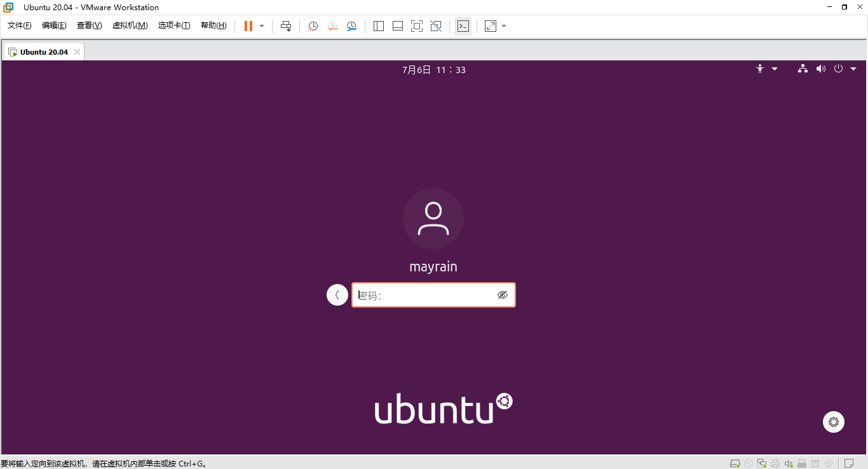Screen dimensions: 868x469
Task: Click the USB device status icon
Action: click(802, 463)
